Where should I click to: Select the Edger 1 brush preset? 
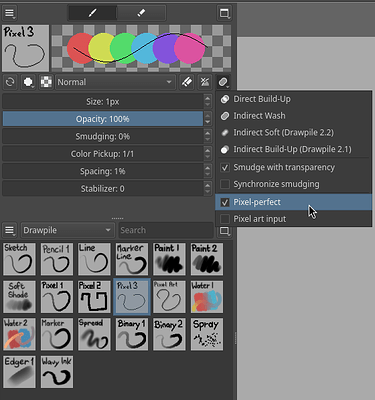[x=19, y=372]
